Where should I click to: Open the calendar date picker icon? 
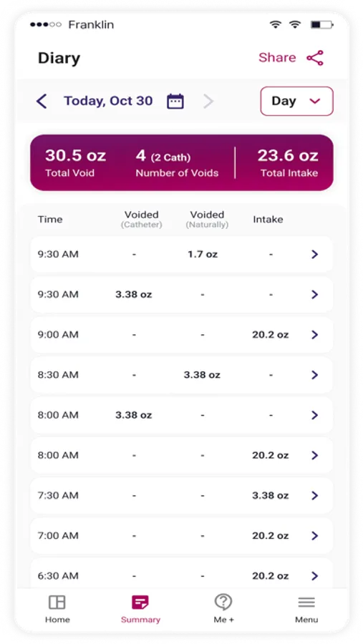pos(175,101)
